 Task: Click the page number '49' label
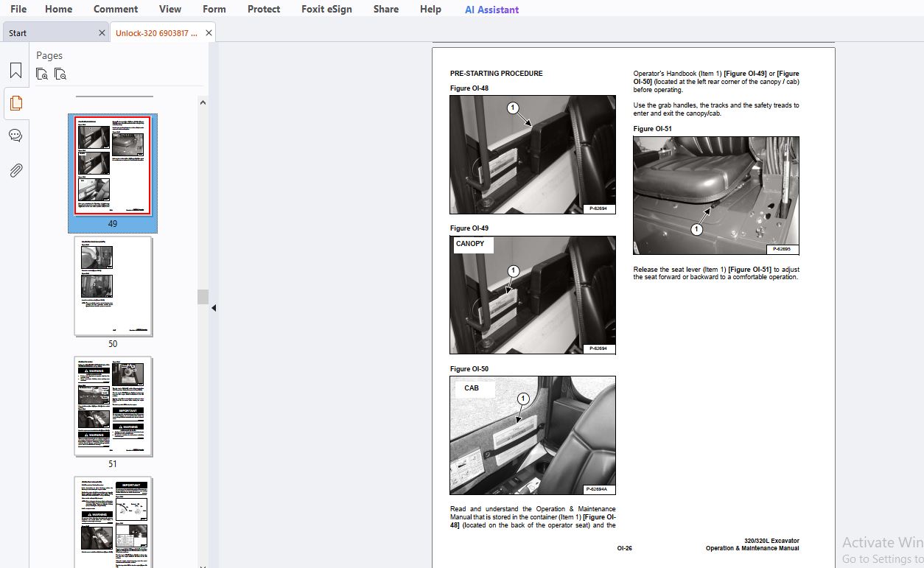point(113,223)
